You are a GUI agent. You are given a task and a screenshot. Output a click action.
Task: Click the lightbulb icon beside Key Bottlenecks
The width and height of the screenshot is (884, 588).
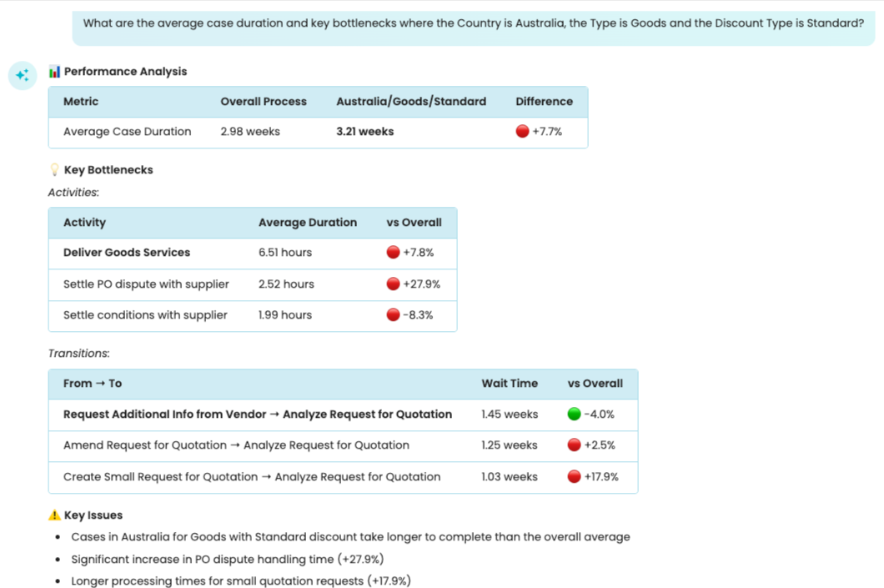[55, 170]
